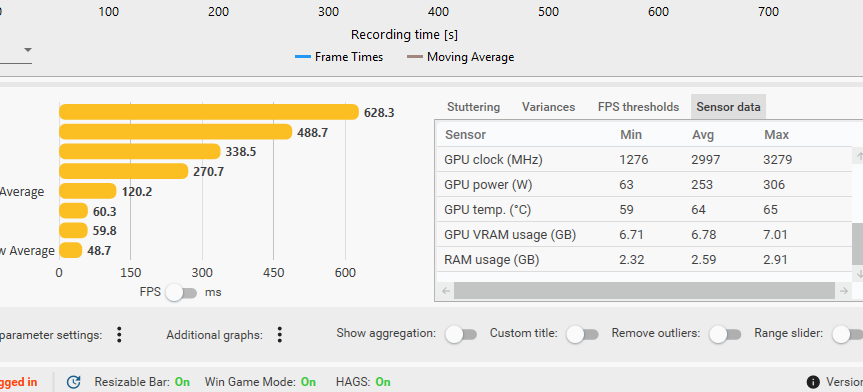This screenshot has width=863, height=392.
Task: Enable Show aggregation toggle
Action: tap(461, 334)
